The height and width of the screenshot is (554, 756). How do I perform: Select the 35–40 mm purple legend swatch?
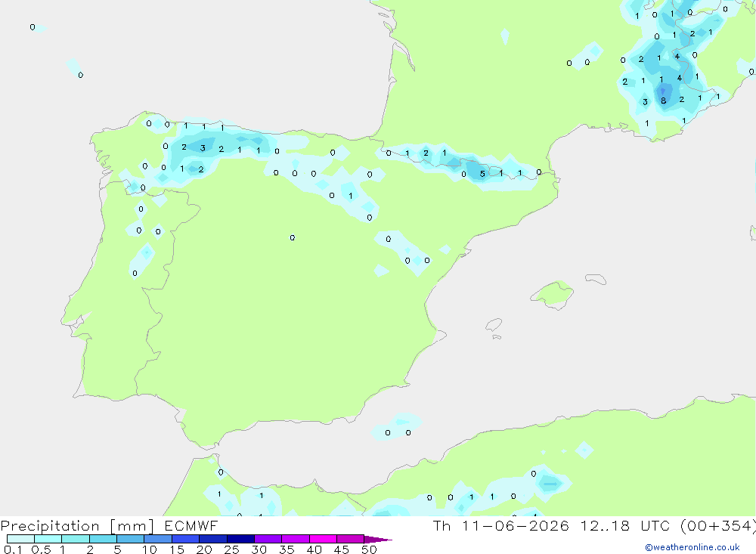click(x=296, y=539)
